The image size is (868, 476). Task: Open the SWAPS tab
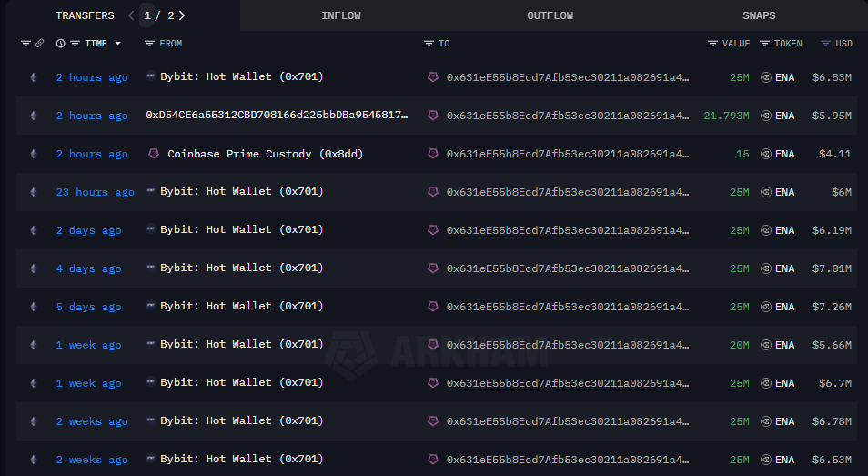(x=759, y=15)
